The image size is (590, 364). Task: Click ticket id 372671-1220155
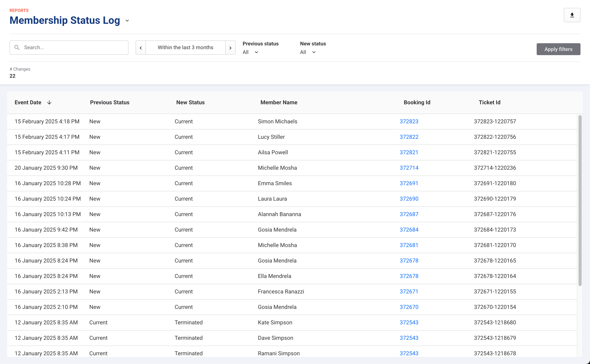495,291
